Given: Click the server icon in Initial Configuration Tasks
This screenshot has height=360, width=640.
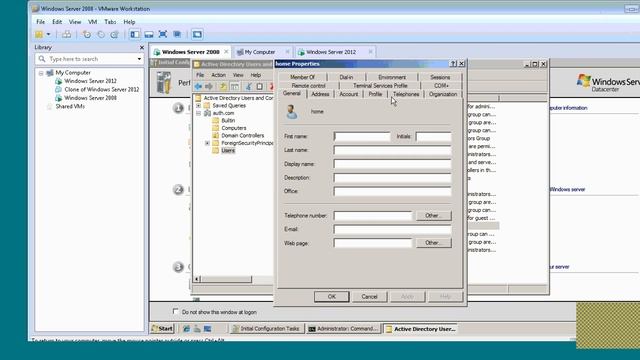Looking at the screenshot, I should click(x=164, y=83).
